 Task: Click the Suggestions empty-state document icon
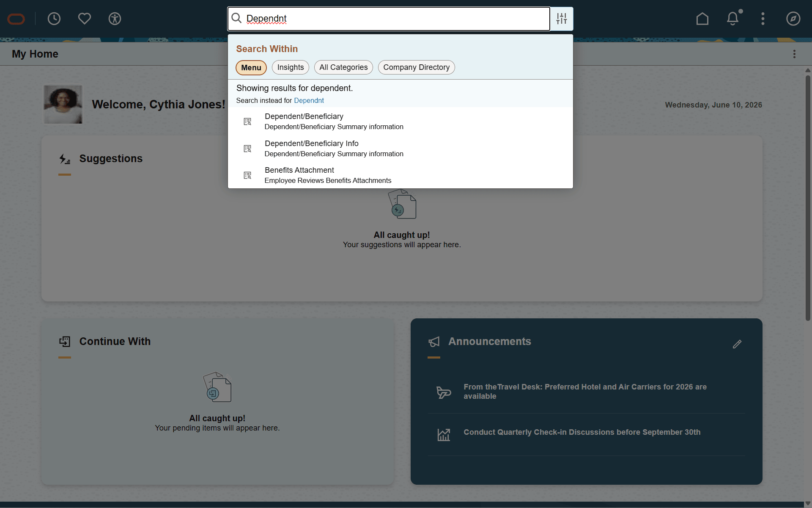(402, 204)
